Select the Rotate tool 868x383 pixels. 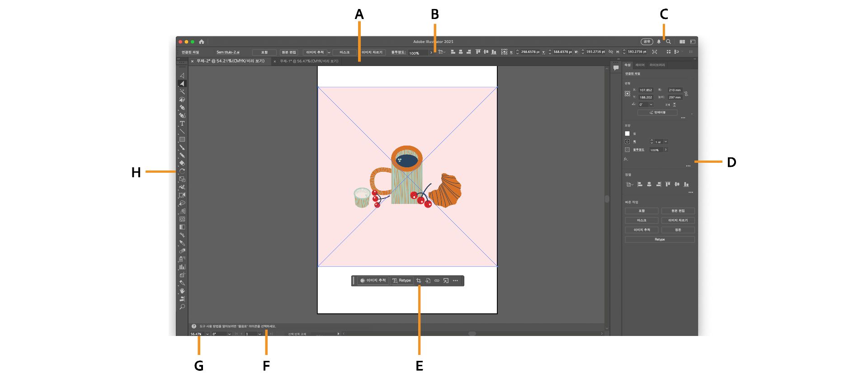(182, 171)
